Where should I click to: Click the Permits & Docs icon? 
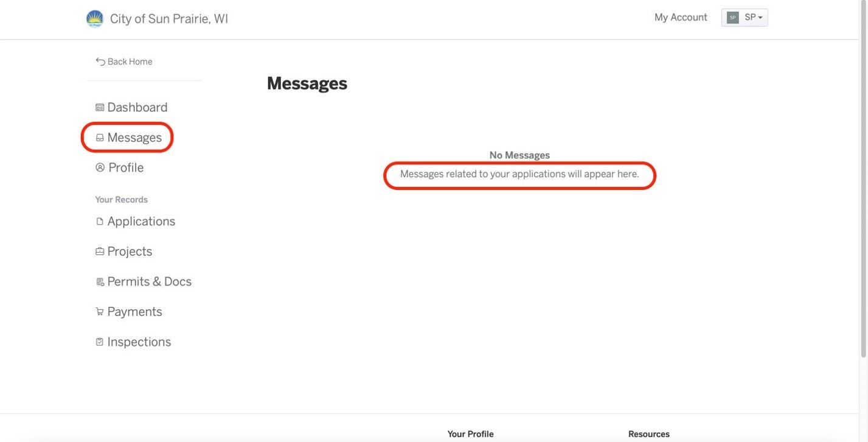(x=100, y=282)
